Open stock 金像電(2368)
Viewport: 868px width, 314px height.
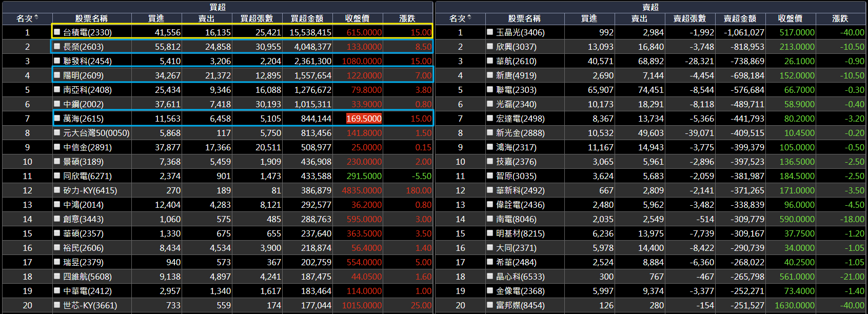tap(520, 290)
